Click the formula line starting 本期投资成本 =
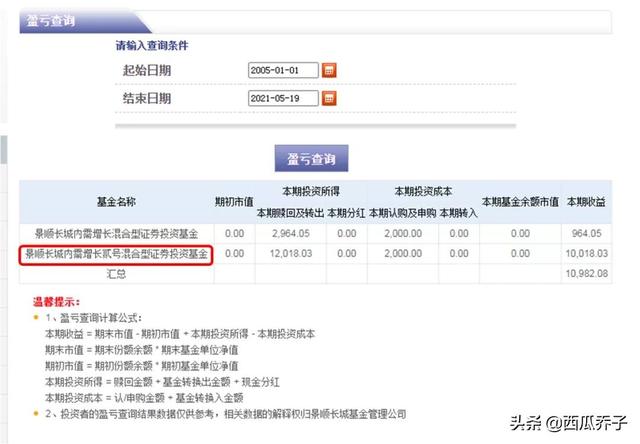640x444 pixels. tap(144, 397)
